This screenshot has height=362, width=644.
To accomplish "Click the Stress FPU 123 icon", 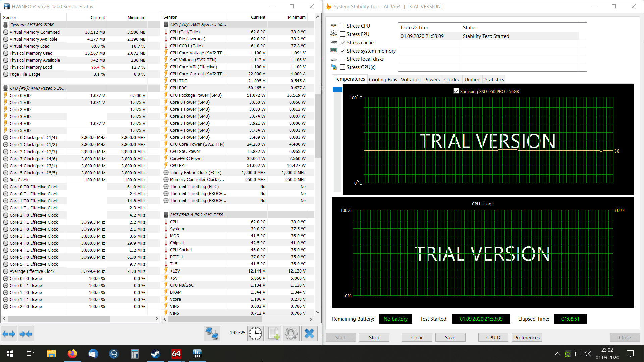I will (333, 33).
